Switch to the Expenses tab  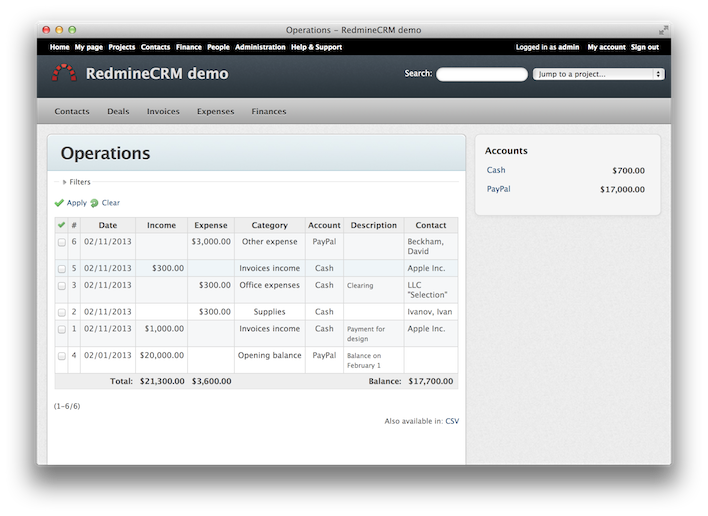(215, 111)
